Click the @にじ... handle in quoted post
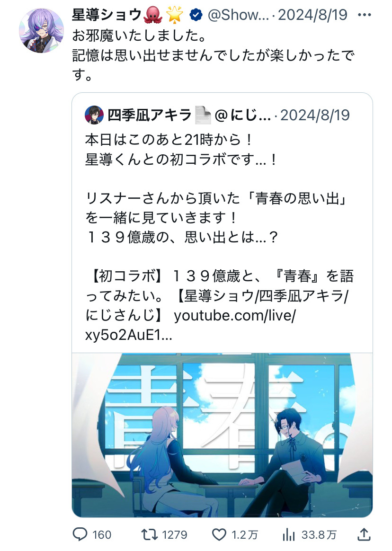The image size is (392, 551). [x=242, y=115]
